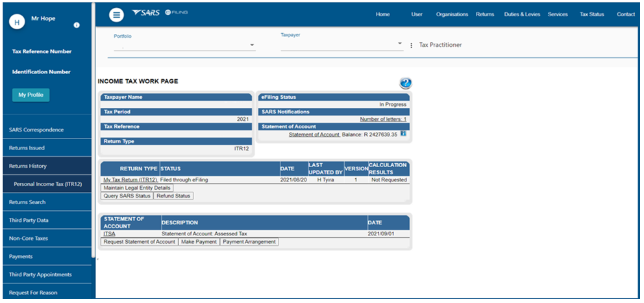The height and width of the screenshot is (303, 644).
Task: Open the Taxpayer dropdown
Action: [400, 44]
